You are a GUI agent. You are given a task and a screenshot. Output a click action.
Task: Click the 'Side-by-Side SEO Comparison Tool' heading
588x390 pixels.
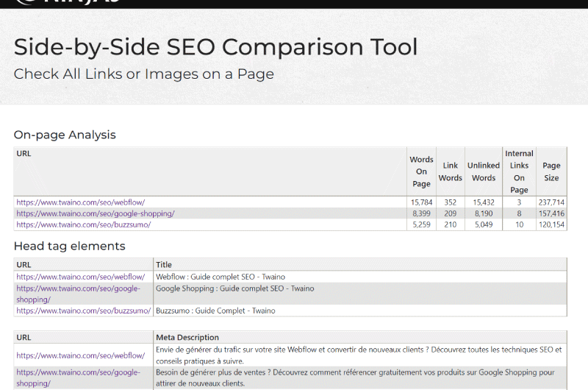(215, 47)
